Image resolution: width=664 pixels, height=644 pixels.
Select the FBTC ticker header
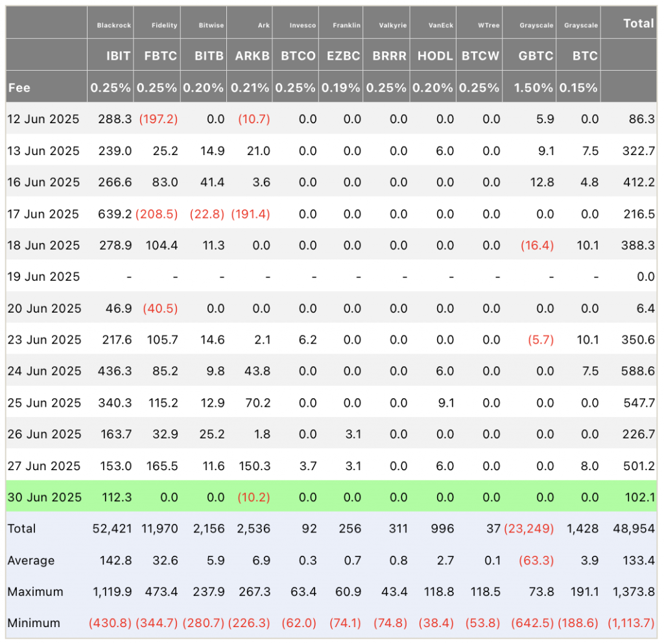coord(161,56)
